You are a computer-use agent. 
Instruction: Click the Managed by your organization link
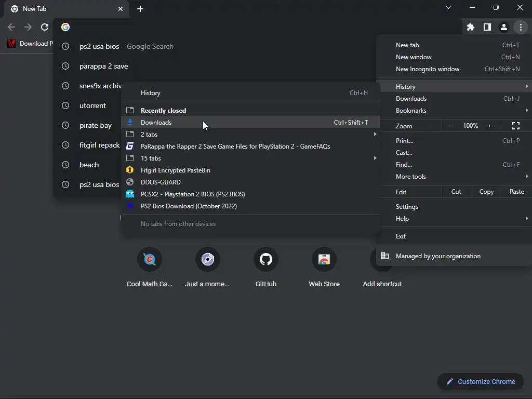pos(438,256)
